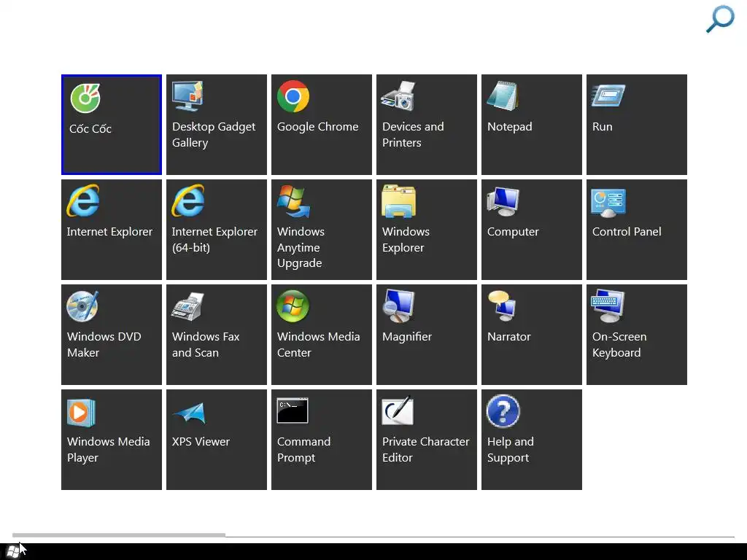Start the Magnifier
The width and height of the screenshot is (747, 560).
click(427, 335)
